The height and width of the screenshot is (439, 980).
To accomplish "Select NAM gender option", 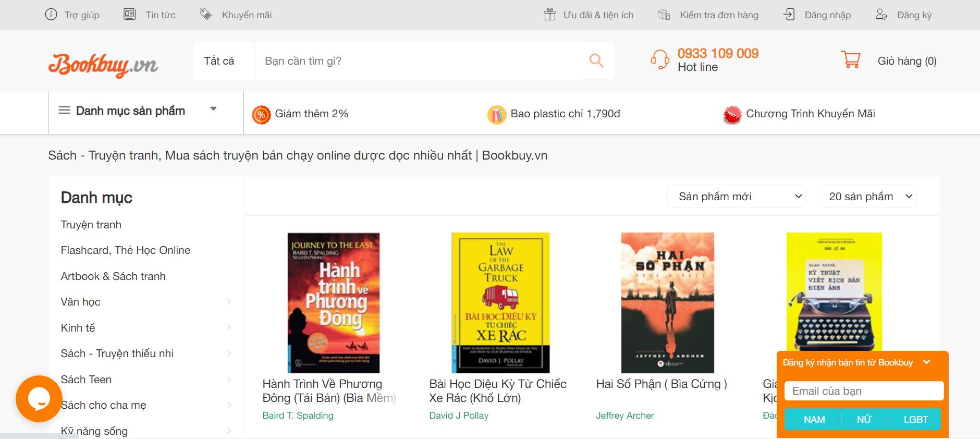I will click(x=814, y=419).
